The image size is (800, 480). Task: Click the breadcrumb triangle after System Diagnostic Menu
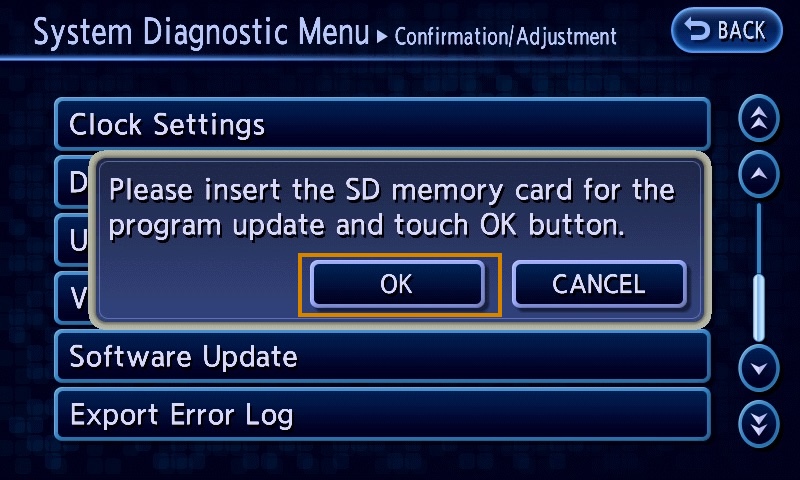[x=382, y=37]
